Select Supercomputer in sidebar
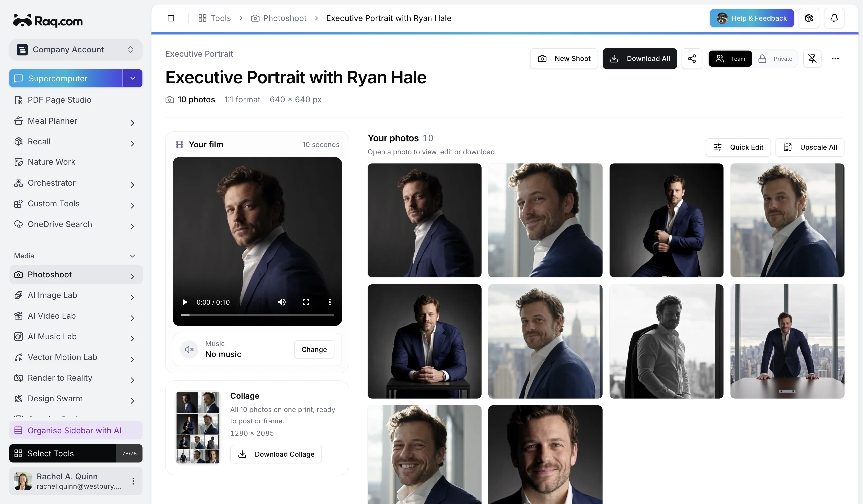The height and width of the screenshot is (504, 863). coord(66,79)
